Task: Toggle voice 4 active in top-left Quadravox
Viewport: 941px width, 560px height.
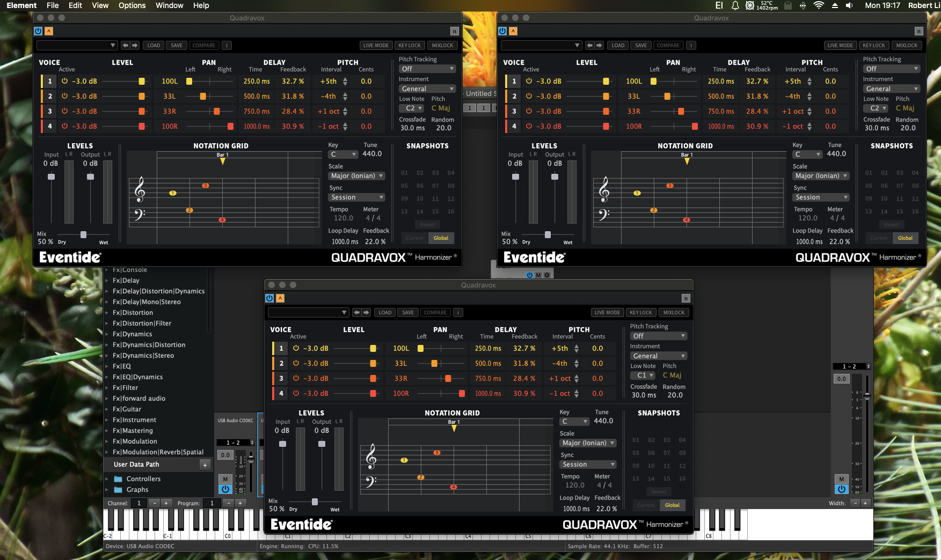Action: (64, 127)
